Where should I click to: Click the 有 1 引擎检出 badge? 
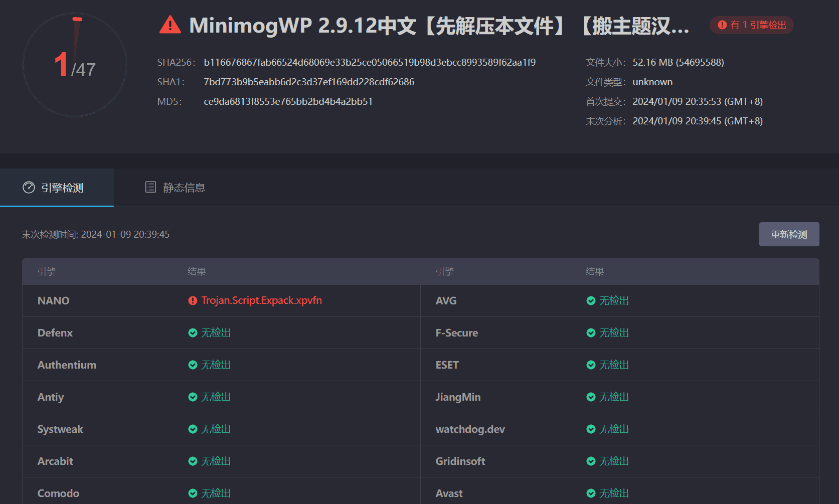coord(751,25)
